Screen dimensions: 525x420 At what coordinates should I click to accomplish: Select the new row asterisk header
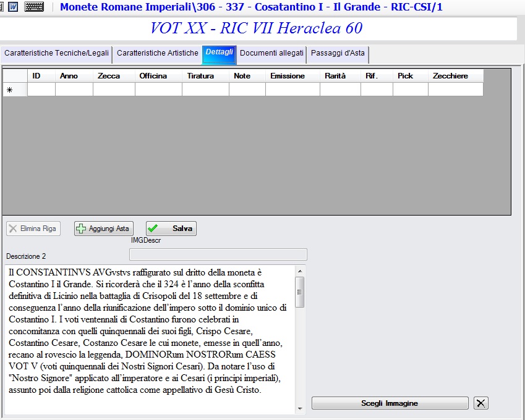[x=15, y=90]
